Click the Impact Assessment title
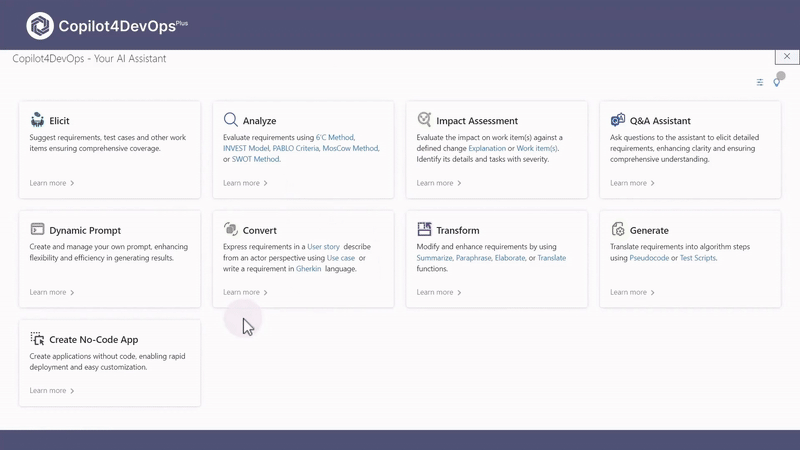Image resolution: width=800 pixels, height=450 pixels. [x=477, y=121]
